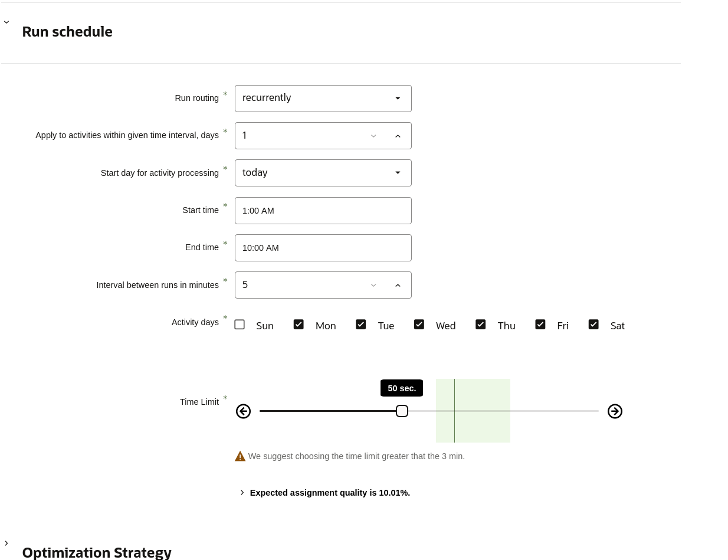Increase the activity interval days value

(x=398, y=136)
